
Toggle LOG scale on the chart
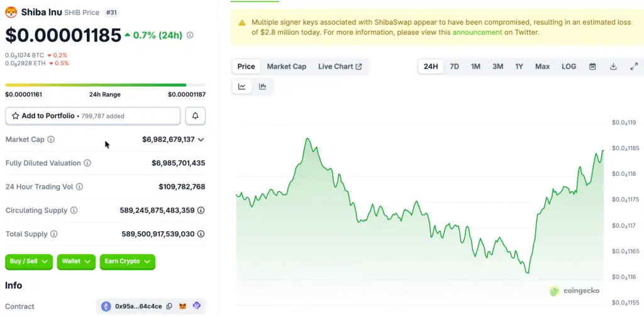click(569, 67)
